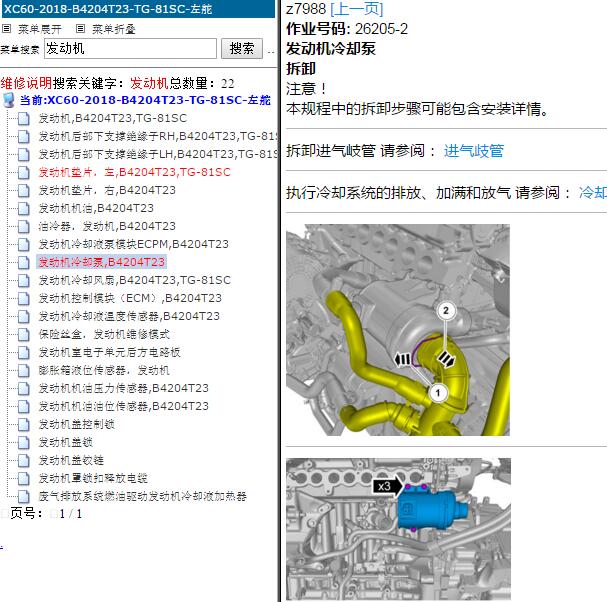This screenshot has width=607, height=602.
Task: Click the document icon beside 油冷器，发动机
Action: (24, 226)
